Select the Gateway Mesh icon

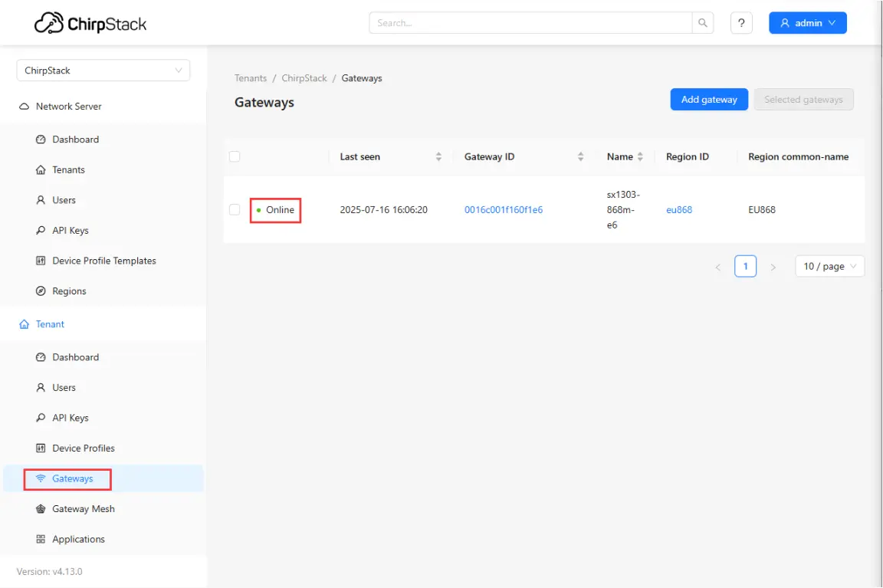(x=42, y=508)
